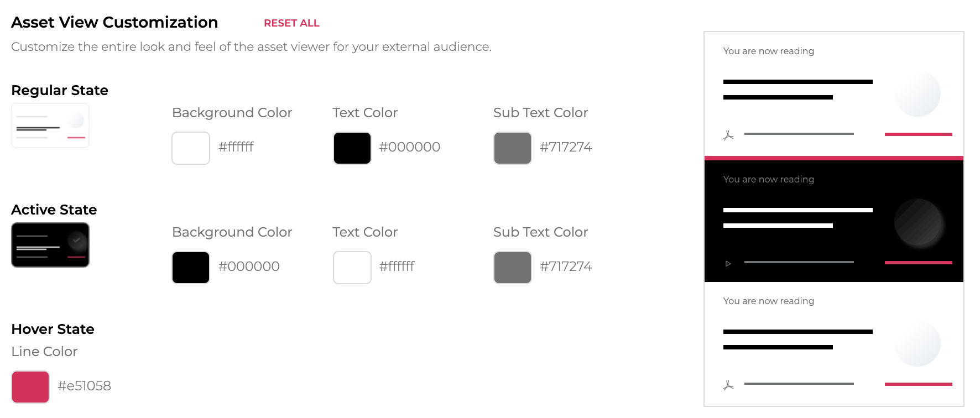Image resolution: width=980 pixels, height=418 pixels.
Task: Click Regular State #717274 hex value
Action: [x=566, y=147]
